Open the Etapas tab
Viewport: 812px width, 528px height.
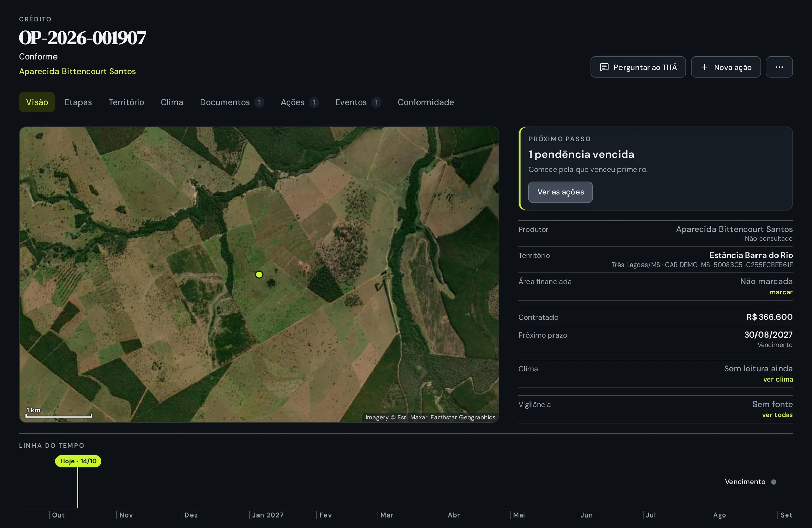click(78, 102)
